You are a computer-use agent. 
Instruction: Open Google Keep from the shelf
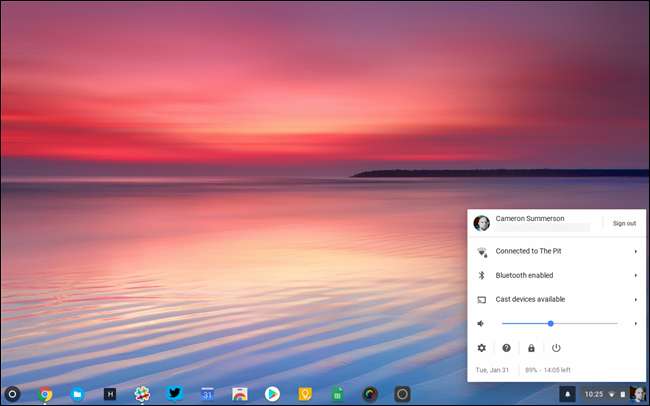[304, 394]
